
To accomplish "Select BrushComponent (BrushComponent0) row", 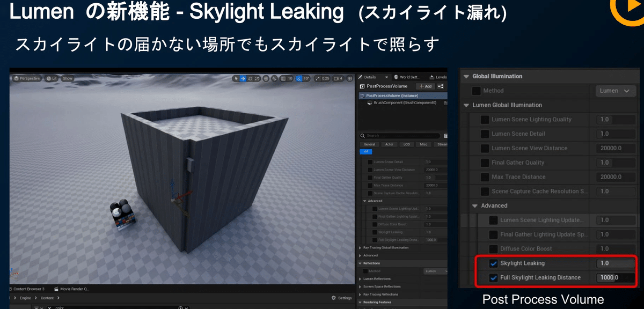I will point(405,102).
